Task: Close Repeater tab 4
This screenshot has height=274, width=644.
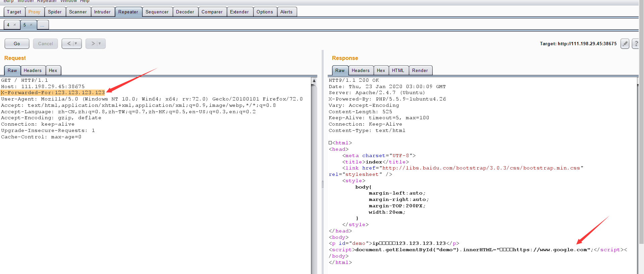Action: click(15, 25)
